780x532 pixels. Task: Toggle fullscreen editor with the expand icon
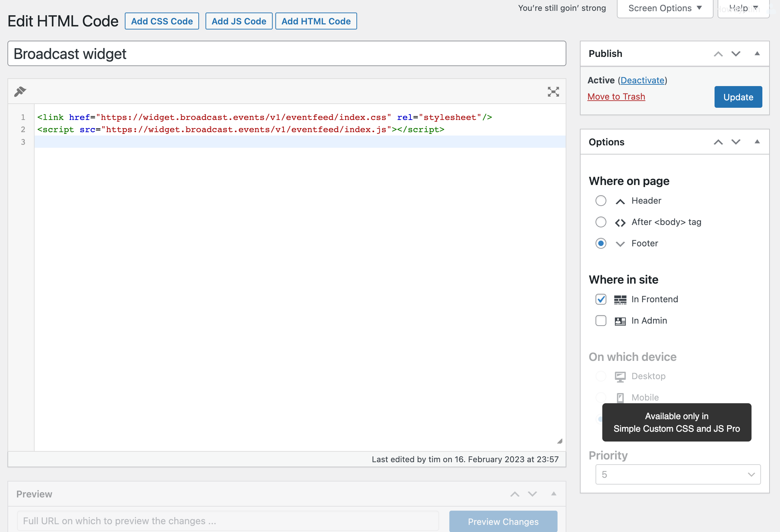553,91
